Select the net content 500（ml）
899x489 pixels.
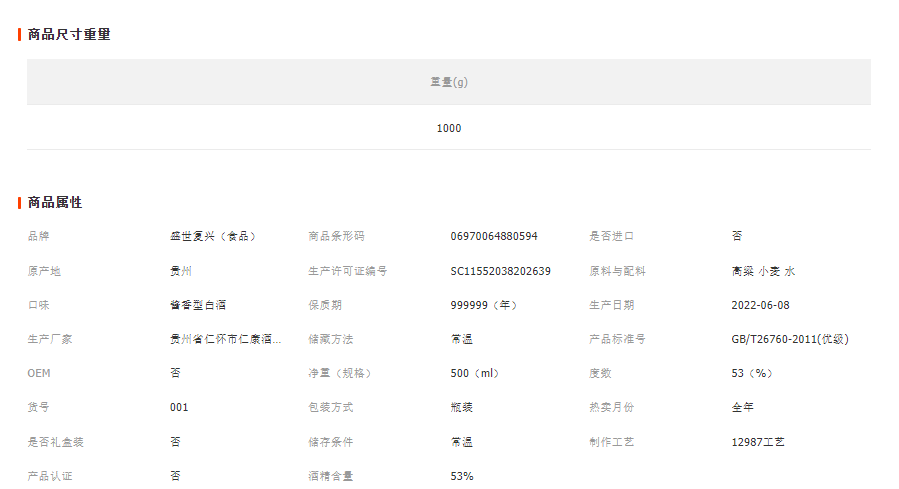475,373
